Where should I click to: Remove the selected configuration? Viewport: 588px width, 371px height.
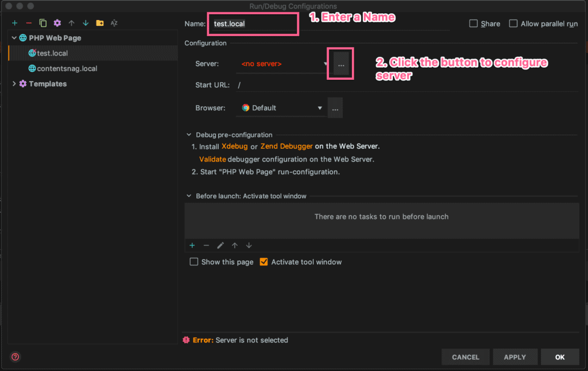coord(28,23)
